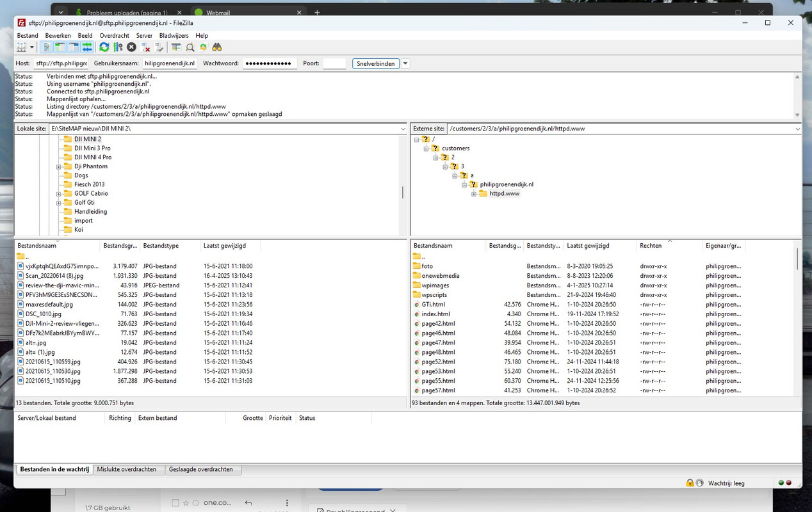
Task: Expand the httpd.www remote folder
Action: pos(474,193)
